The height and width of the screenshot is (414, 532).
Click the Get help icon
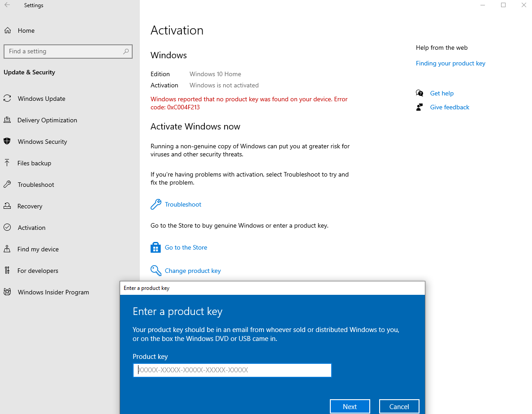pos(420,93)
